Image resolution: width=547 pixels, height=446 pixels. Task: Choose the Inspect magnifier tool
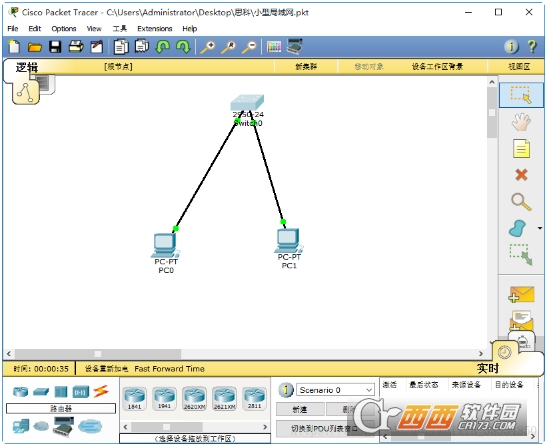(x=521, y=202)
